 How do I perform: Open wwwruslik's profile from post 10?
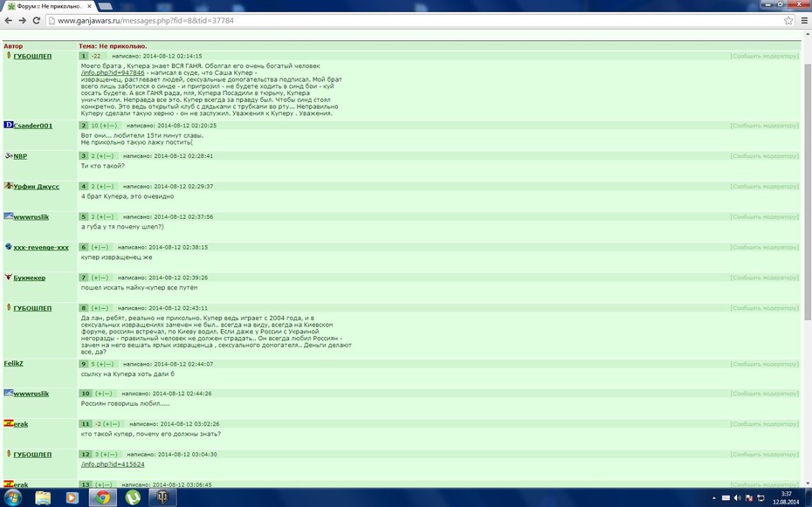(x=31, y=394)
